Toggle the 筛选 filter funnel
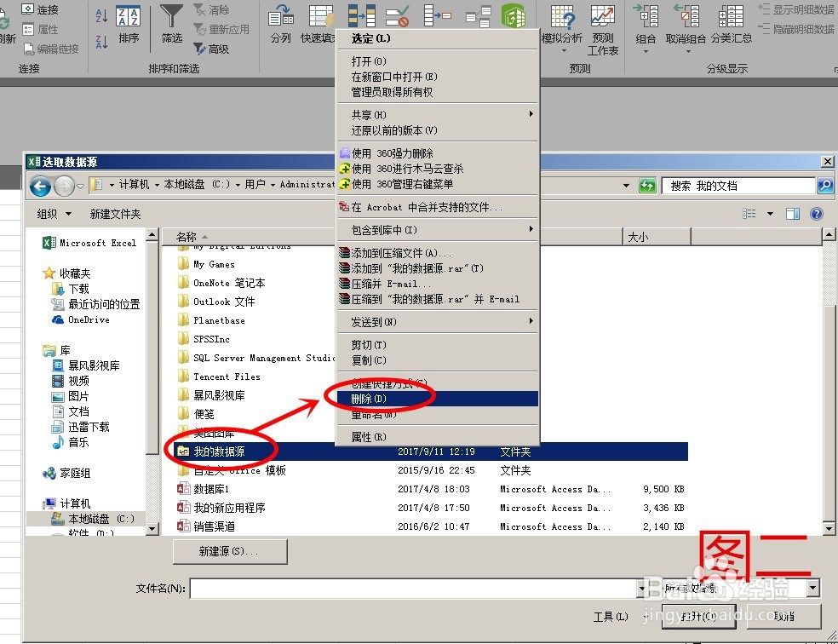This screenshot has width=838, height=644. [x=171, y=25]
